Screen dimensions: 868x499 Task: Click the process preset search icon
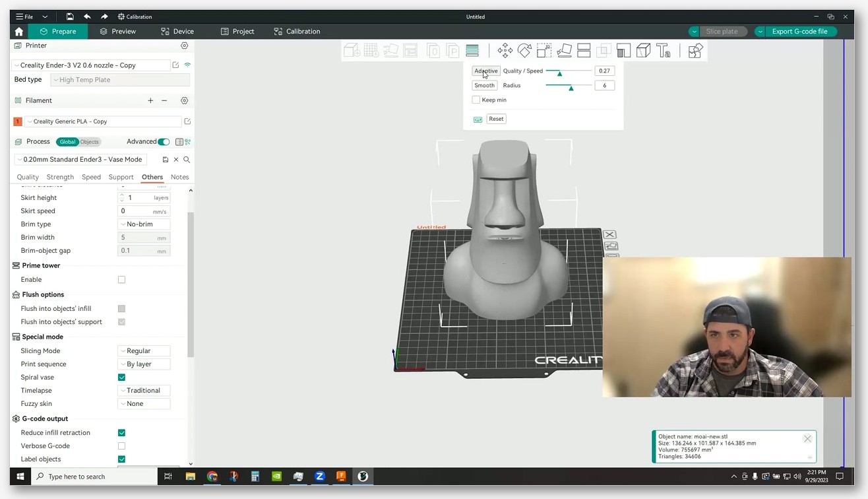click(187, 160)
